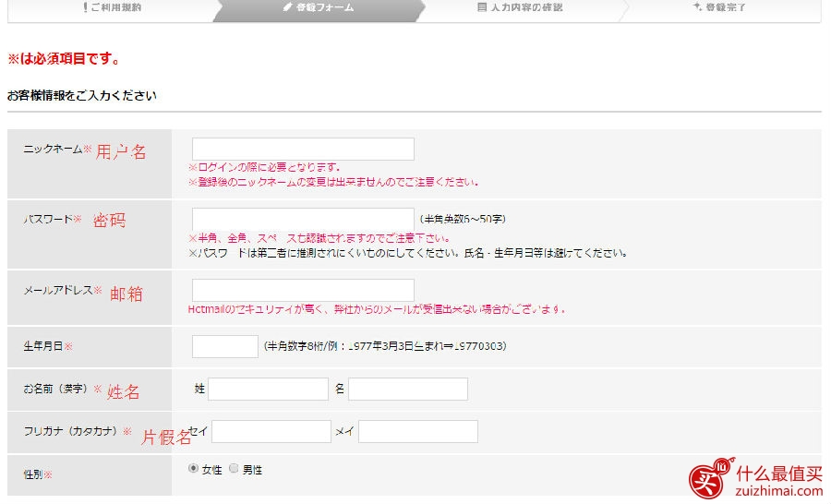This screenshot has width=831, height=504.
Task: Click the 半角英数6〜50字 password hint
Action: pos(463,219)
